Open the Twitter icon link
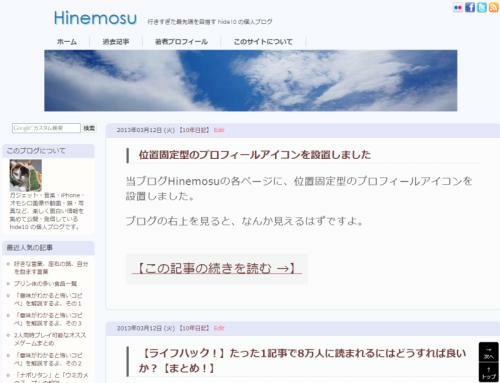The width and height of the screenshot is (500, 383). [482, 7]
